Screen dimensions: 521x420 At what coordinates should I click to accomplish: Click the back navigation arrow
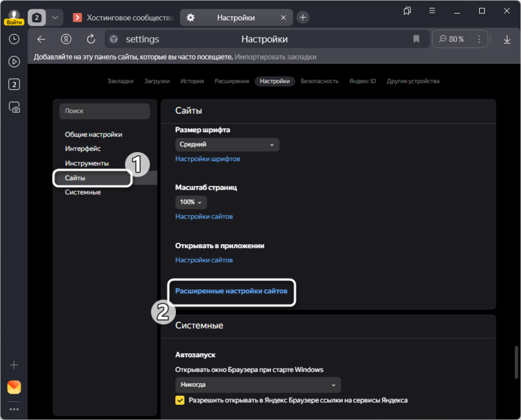click(x=41, y=39)
